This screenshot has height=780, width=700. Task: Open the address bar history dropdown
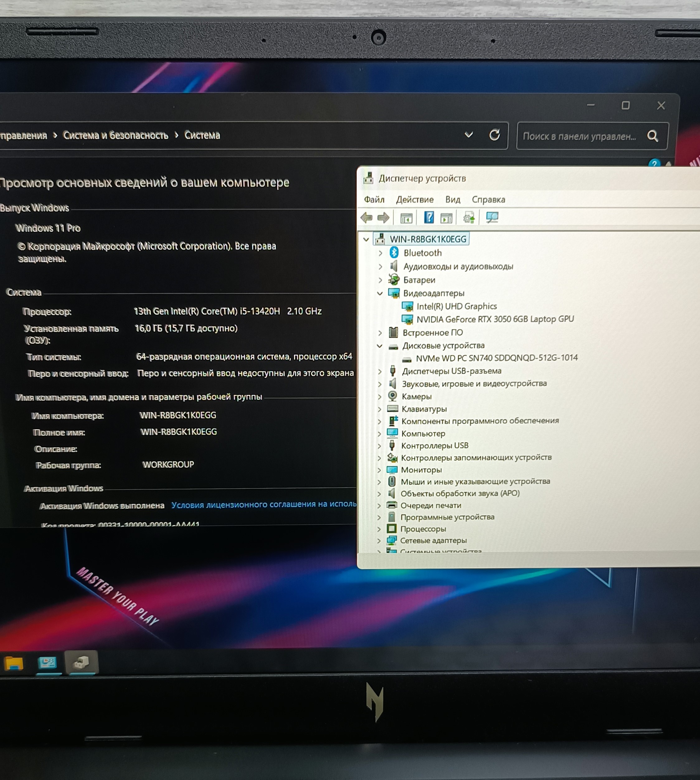(x=468, y=135)
